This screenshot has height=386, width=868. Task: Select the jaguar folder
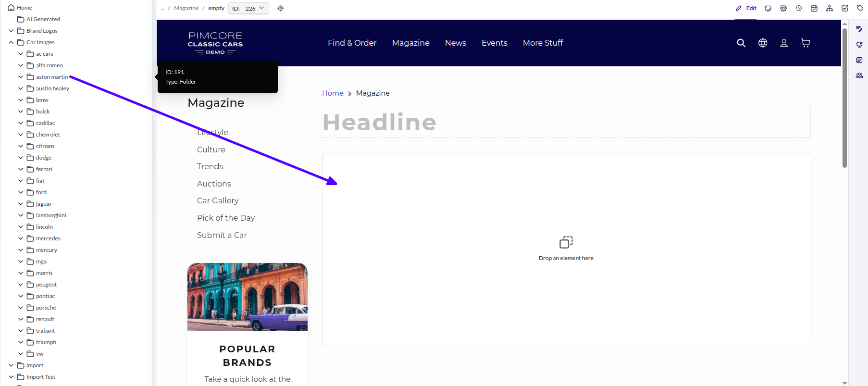39,204
